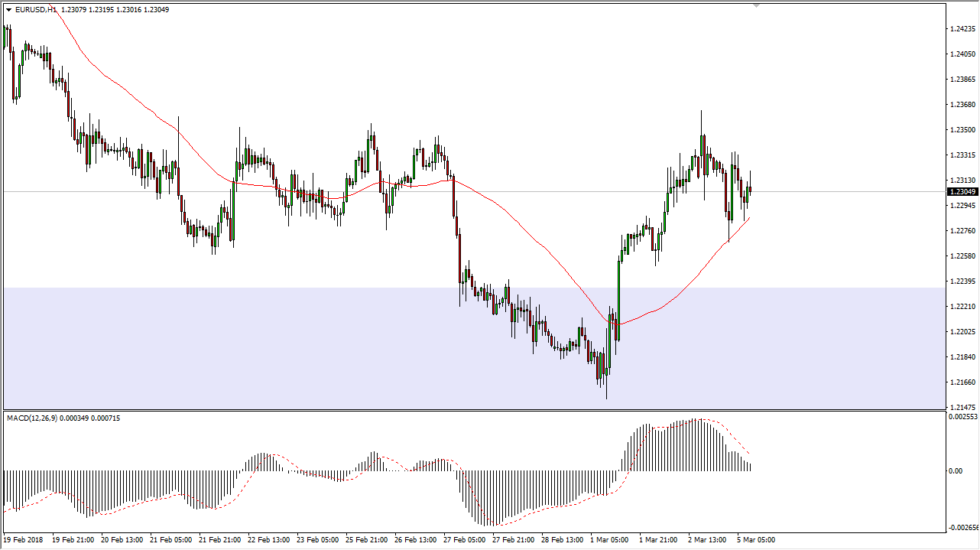Click the 27 Feb 21:00 time label
Viewport: 980px width, 550px height.
(x=512, y=539)
